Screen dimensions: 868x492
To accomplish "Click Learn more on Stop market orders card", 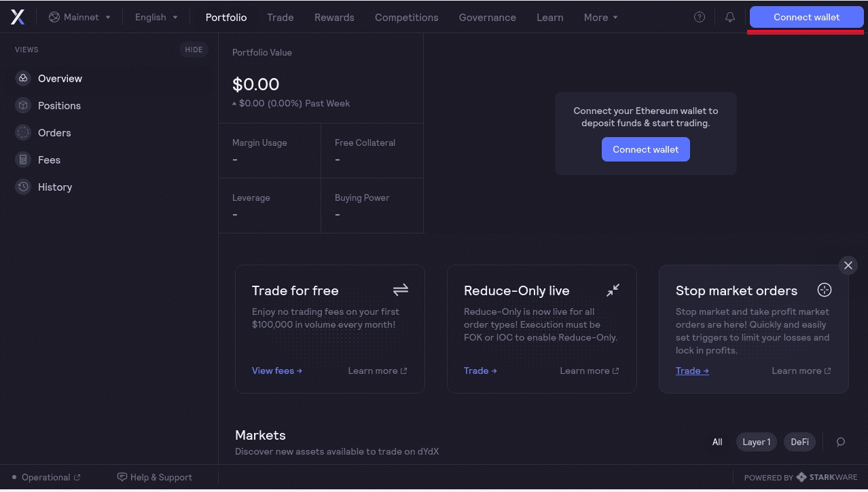I will pos(801,371).
